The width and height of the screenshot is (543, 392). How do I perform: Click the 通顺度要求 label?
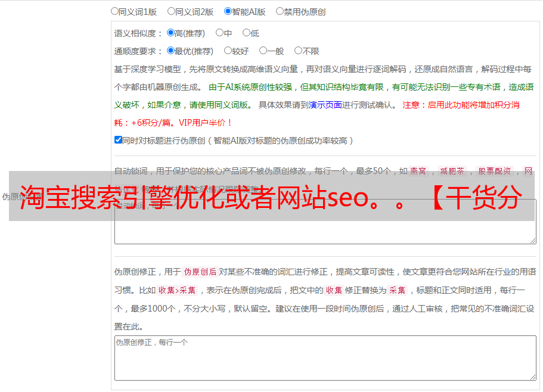[x=138, y=51]
